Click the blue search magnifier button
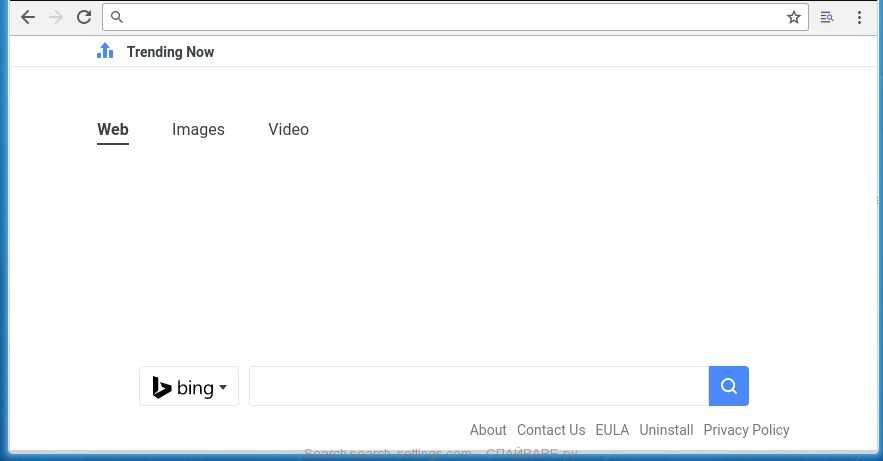This screenshot has height=461, width=883. 729,386
